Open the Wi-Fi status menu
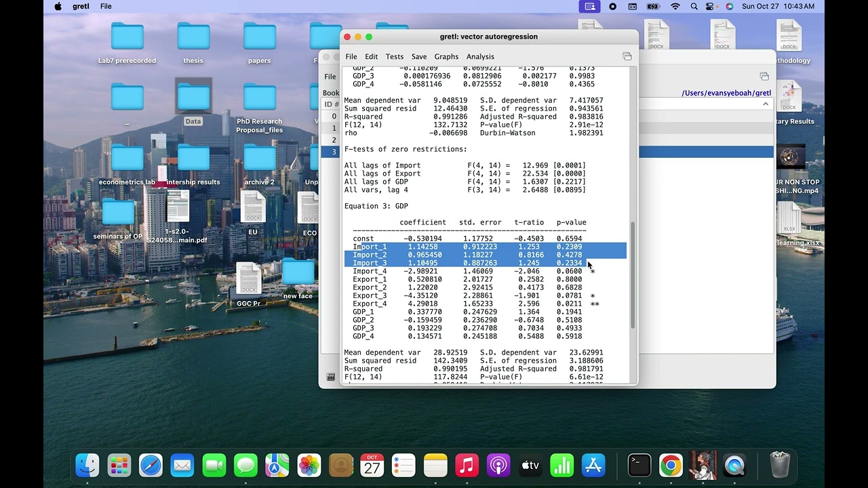Image resolution: width=868 pixels, height=488 pixels. click(675, 6)
